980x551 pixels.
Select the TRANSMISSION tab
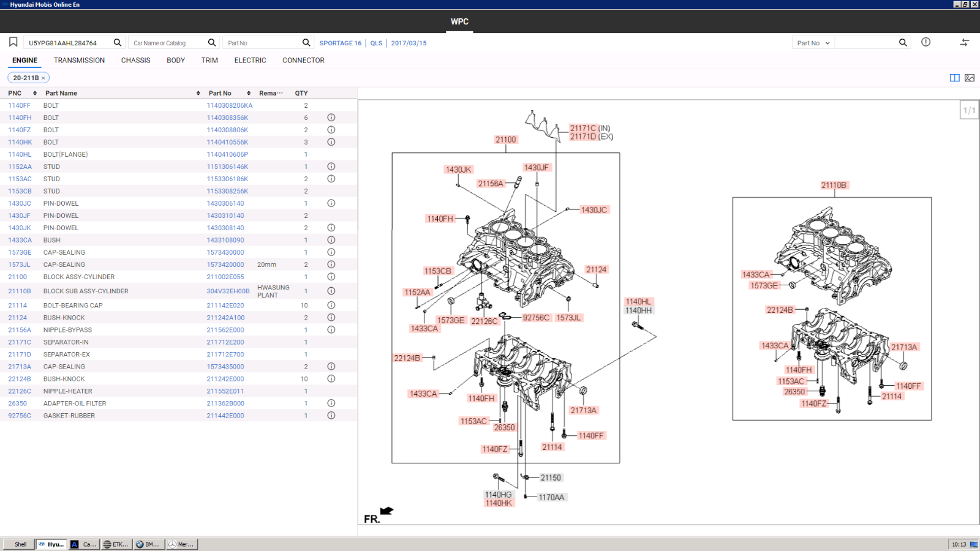[79, 60]
